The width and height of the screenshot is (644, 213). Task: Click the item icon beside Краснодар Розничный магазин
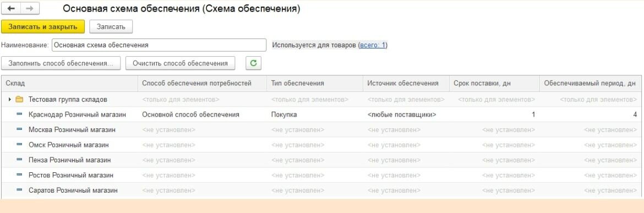pyautogui.click(x=19, y=114)
